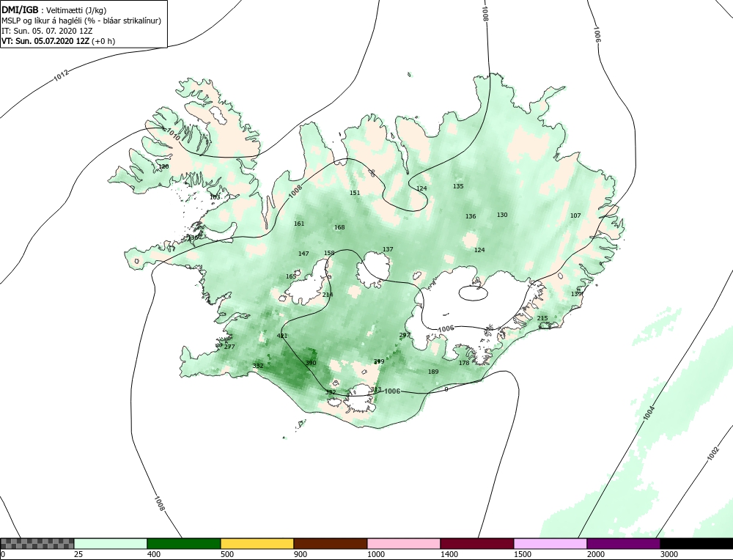Image resolution: width=733 pixels, height=560 pixels.
Task: Click the legend tick label 1500
Action: click(522, 554)
